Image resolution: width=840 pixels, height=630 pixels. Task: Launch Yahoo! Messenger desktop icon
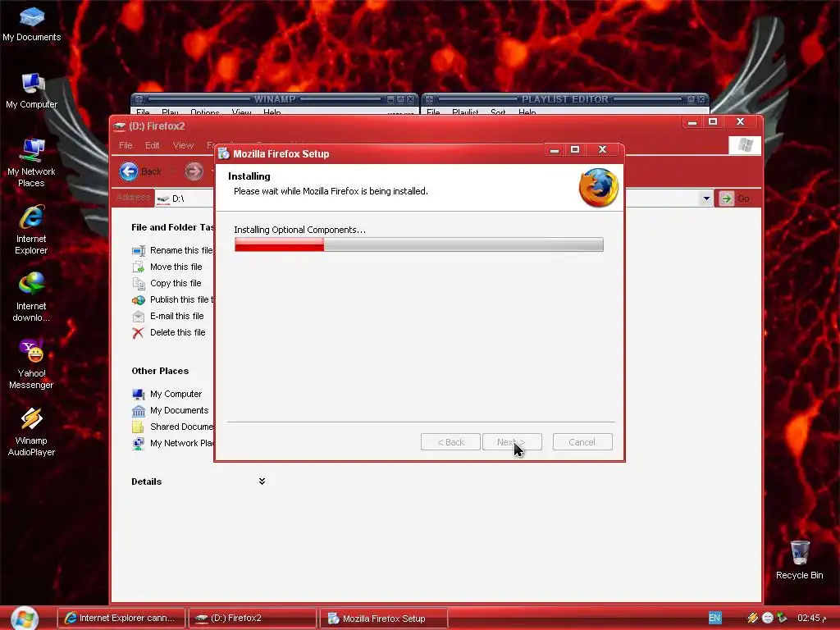pyautogui.click(x=32, y=364)
